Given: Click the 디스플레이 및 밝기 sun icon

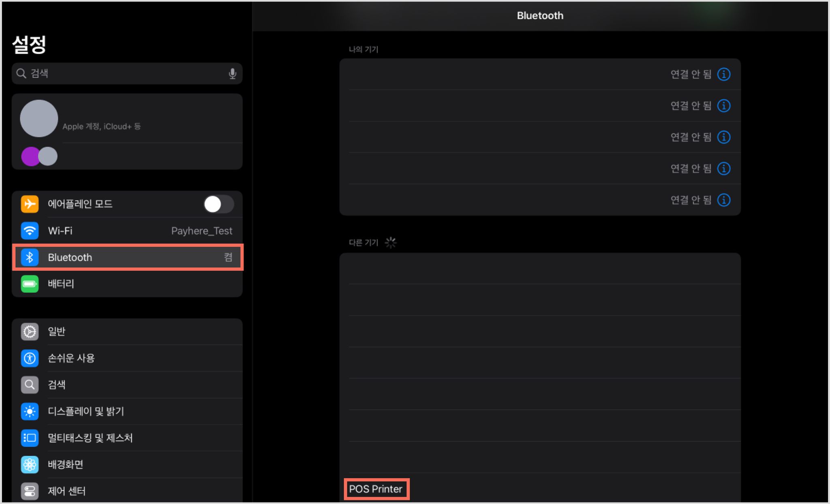Looking at the screenshot, I should click(x=30, y=411).
